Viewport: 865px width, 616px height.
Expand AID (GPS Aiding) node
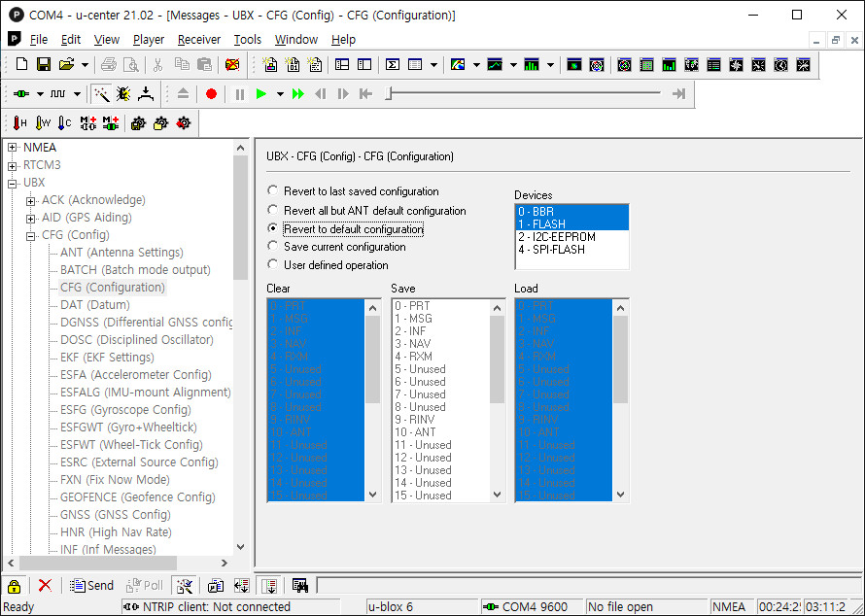coord(31,219)
